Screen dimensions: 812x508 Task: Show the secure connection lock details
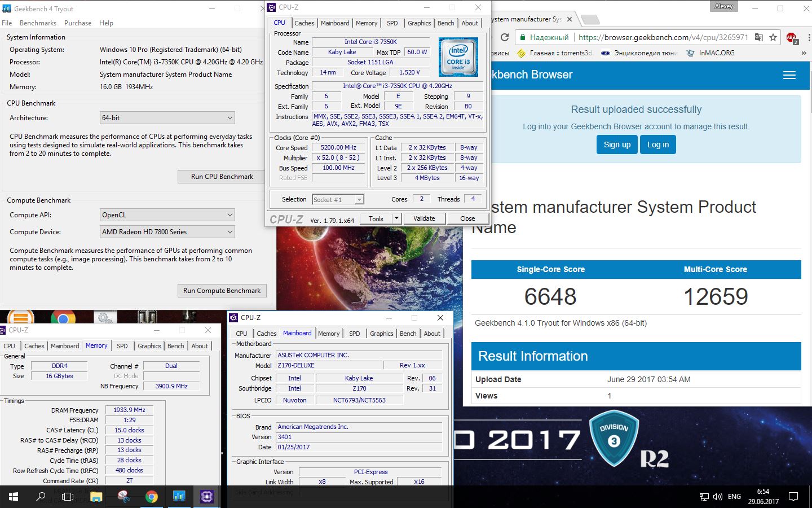point(523,37)
